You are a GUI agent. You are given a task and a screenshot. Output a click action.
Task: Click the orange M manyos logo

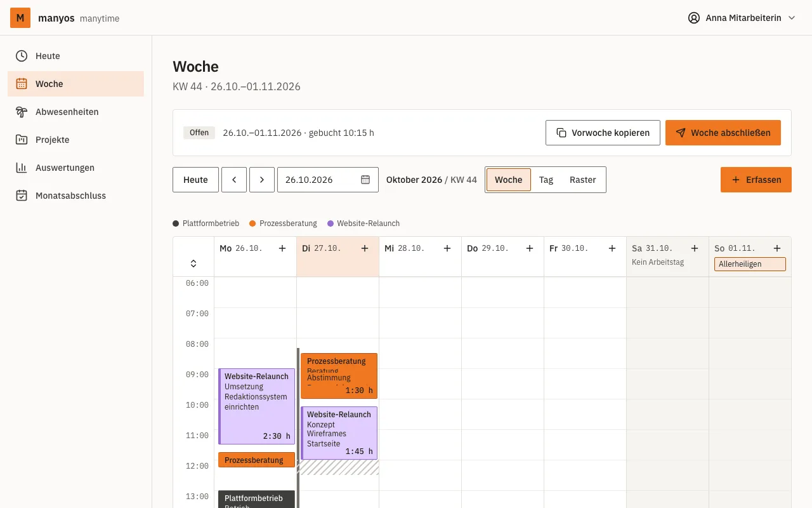pyautogui.click(x=20, y=18)
